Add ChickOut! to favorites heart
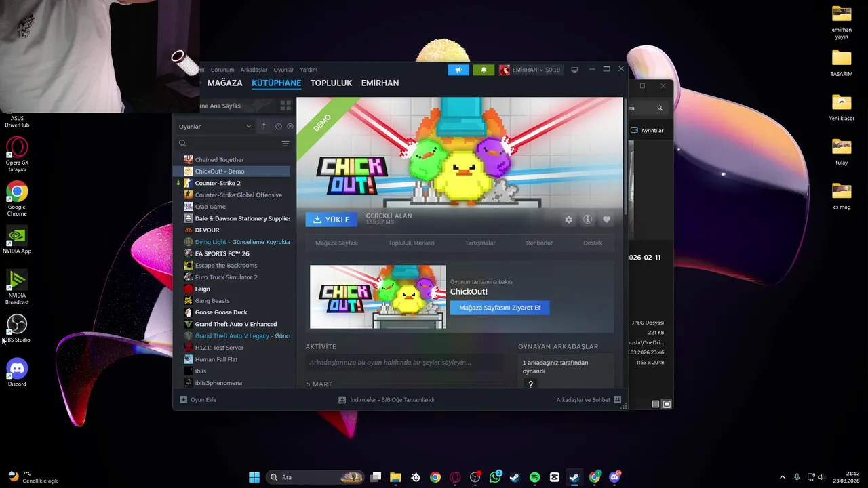This screenshot has height=488, width=868. (x=606, y=220)
